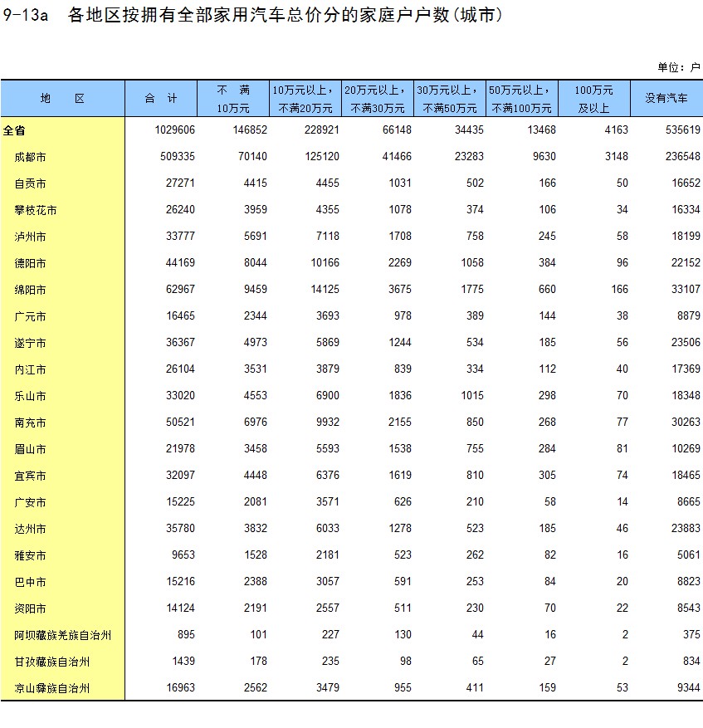Viewport: 703px width, 728px height.
Task: Click the 广元市 row label
Action: tap(30, 316)
